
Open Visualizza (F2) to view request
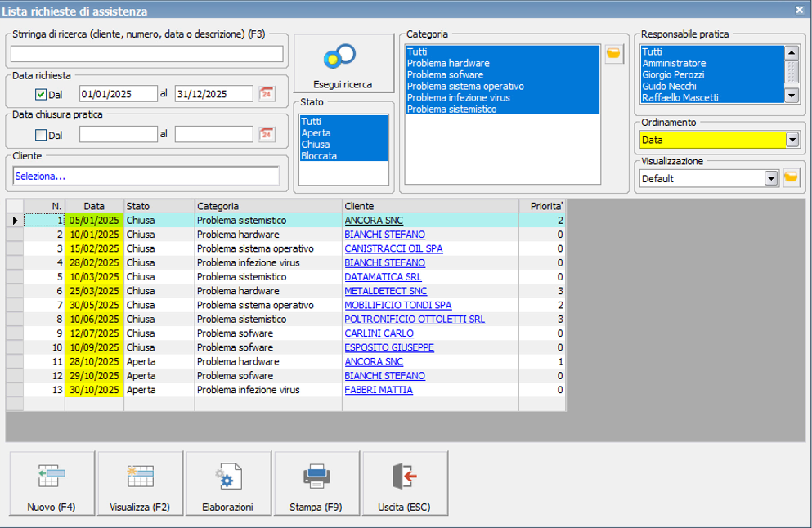140,485
